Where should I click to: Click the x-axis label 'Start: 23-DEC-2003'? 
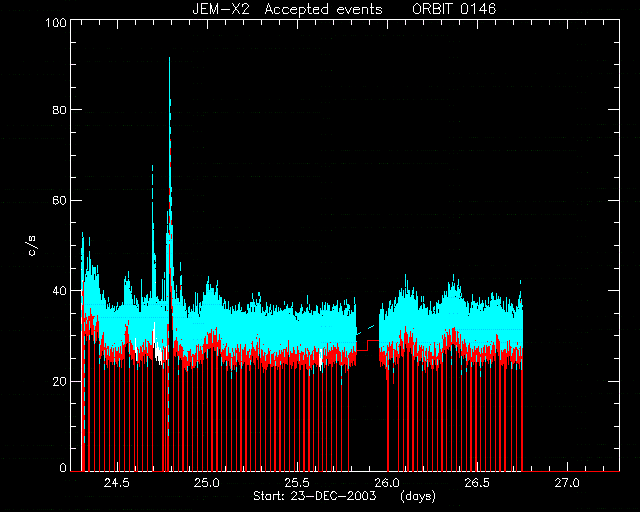coord(314,496)
